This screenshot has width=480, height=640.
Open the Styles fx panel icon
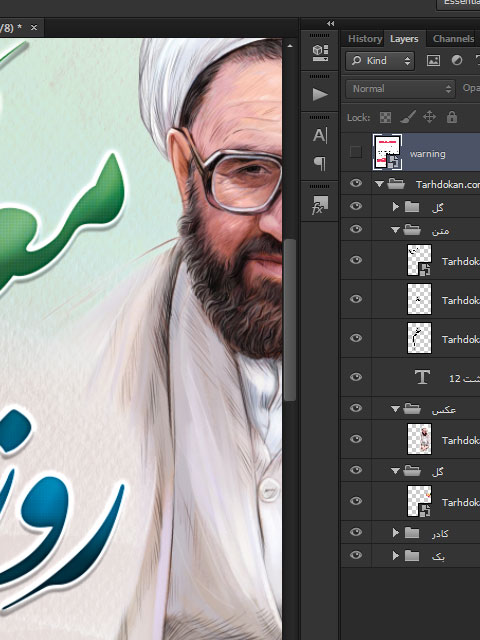[x=320, y=205]
